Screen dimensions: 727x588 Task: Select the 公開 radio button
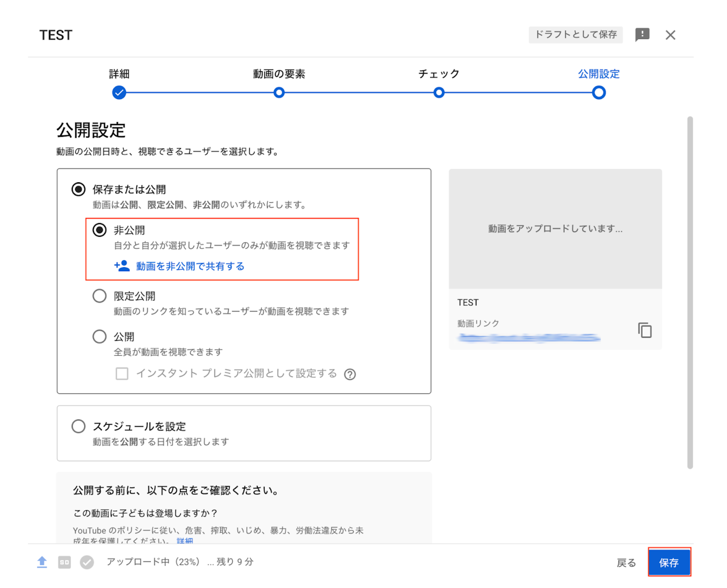pos(100,337)
